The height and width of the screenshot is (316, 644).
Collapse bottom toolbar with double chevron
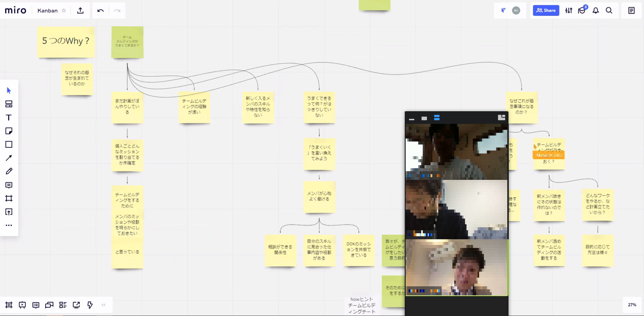pyautogui.click(x=103, y=305)
